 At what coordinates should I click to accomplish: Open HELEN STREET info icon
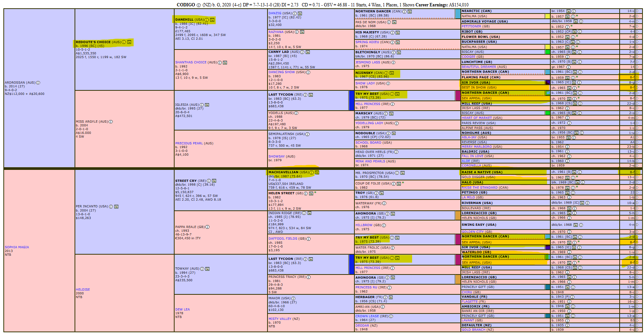coord(305,193)
